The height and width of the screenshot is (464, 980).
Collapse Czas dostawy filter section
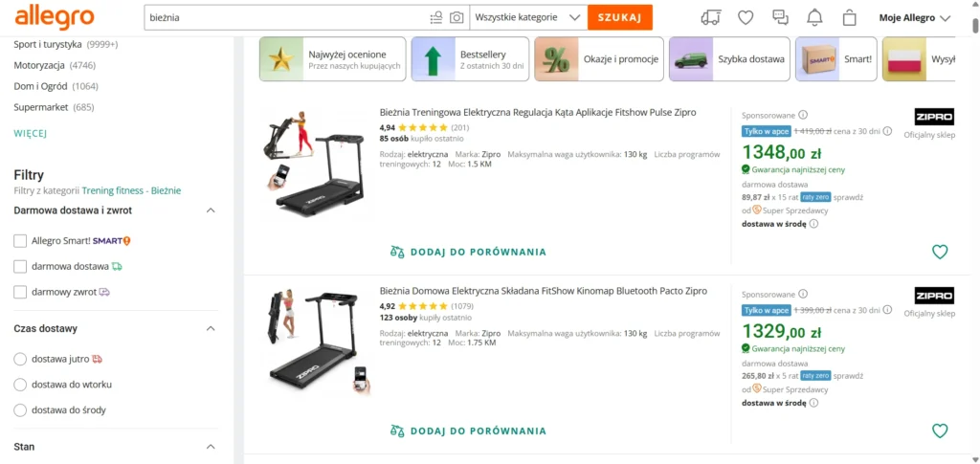tap(211, 328)
